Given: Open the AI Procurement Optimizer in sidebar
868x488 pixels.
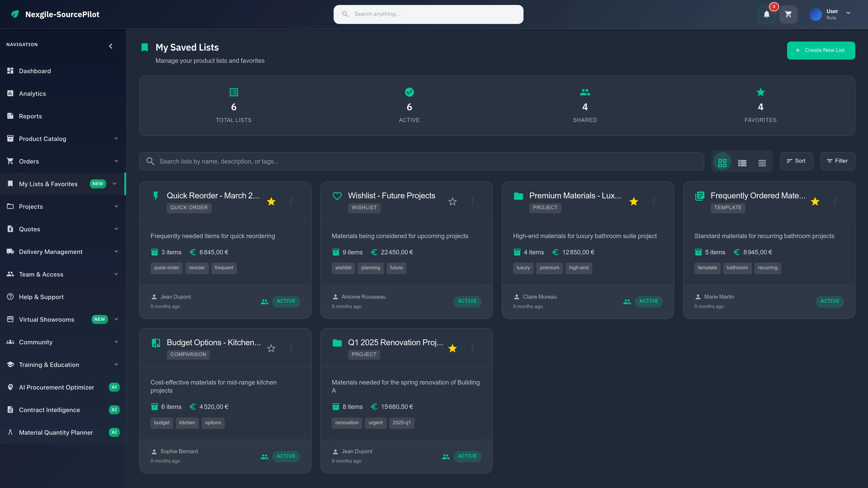Looking at the screenshot, I should tap(56, 387).
